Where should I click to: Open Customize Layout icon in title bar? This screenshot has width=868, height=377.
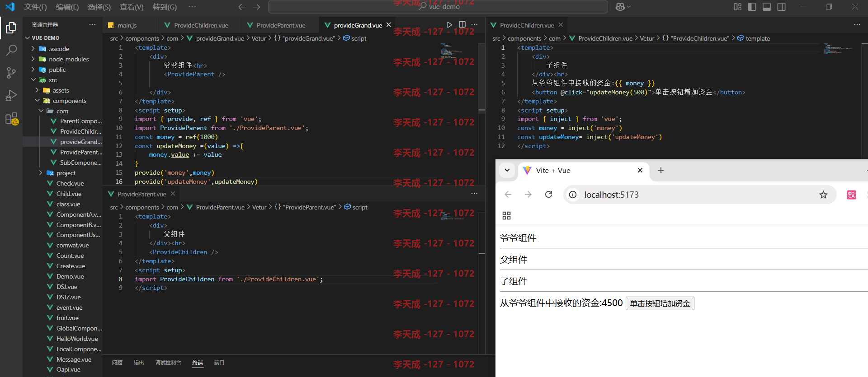coord(737,7)
